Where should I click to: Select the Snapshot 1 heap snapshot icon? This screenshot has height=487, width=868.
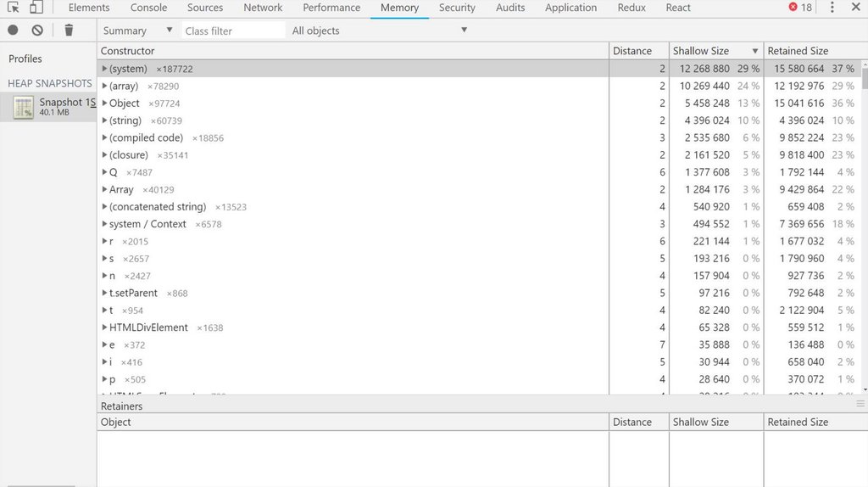pos(23,107)
